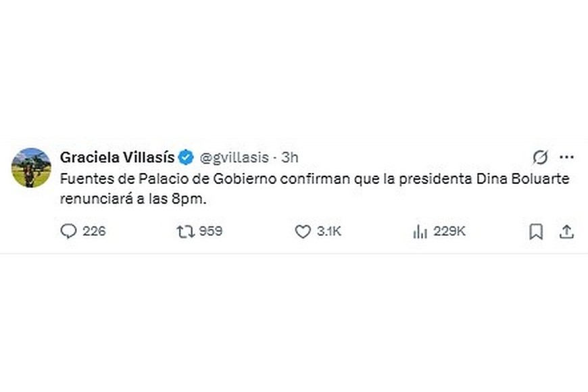Open Graciela Villasís profile name link
The width and height of the screenshot is (588, 392).
point(118,155)
